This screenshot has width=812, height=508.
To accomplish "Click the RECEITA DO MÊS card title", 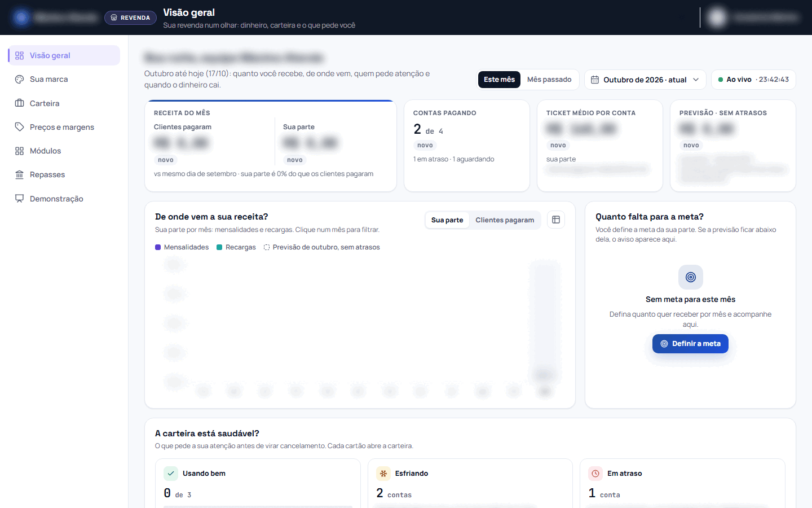I will click(182, 113).
